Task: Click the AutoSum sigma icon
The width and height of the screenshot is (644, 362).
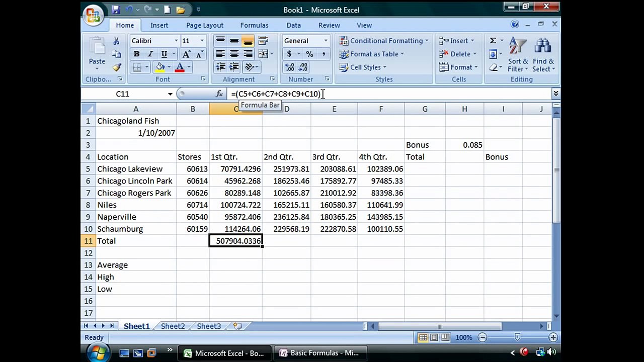Action: [x=493, y=41]
